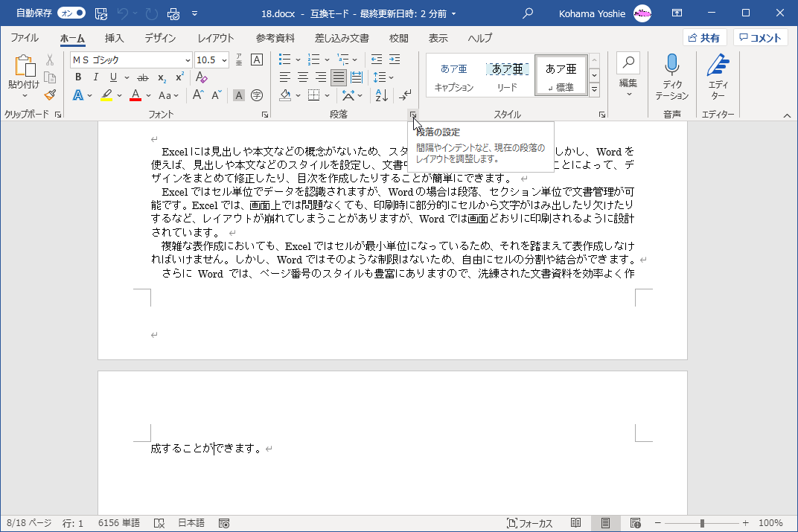Switch to the Layout tab
The image size is (798, 532).
[216, 38]
